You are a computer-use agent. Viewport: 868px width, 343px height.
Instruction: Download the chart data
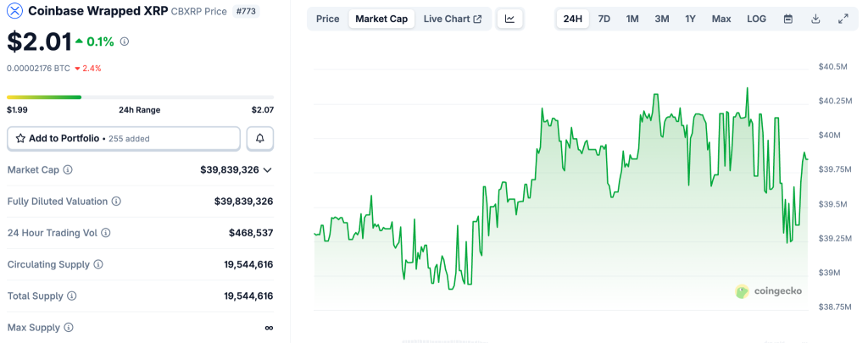click(815, 19)
